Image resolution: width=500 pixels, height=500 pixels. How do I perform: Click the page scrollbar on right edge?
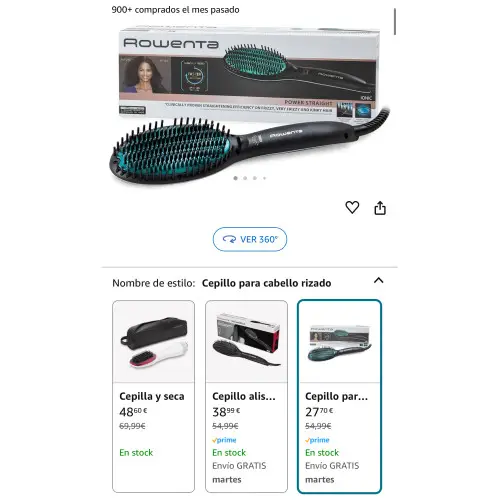pos(395,22)
